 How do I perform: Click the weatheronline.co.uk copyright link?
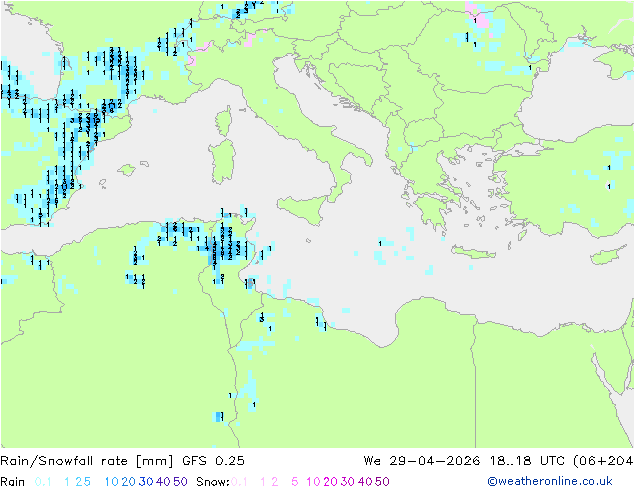click(x=549, y=481)
